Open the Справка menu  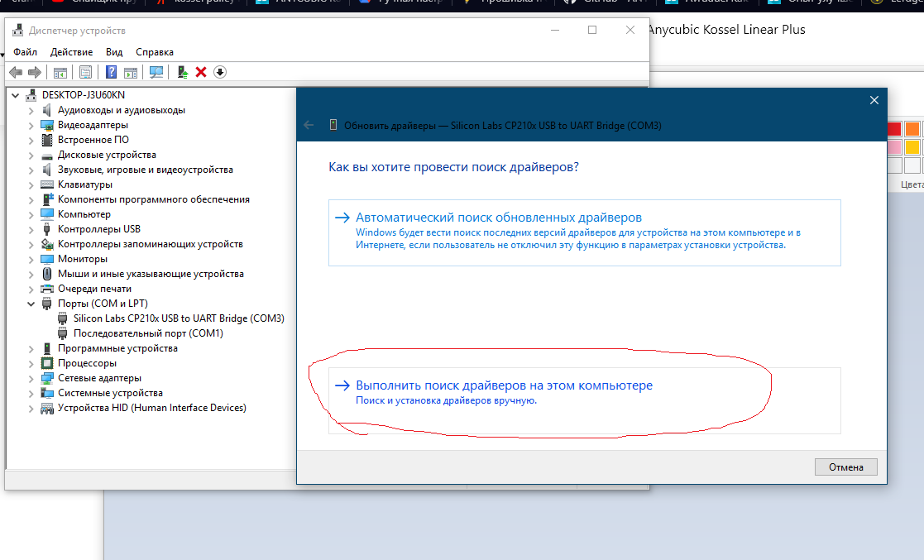[155, 52]
